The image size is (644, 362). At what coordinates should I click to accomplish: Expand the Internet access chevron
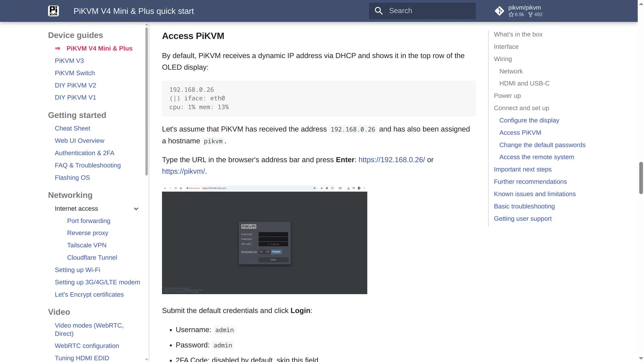[x=136, y=209]
